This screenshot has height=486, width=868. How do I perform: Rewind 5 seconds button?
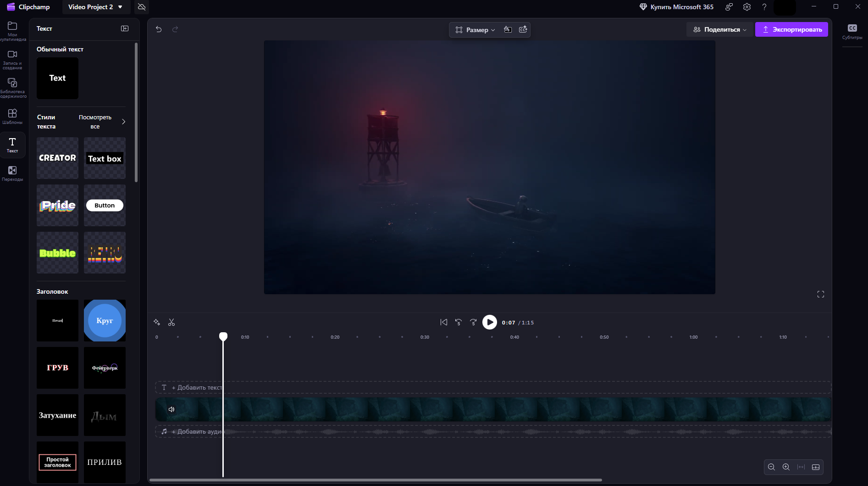point(458,322)
